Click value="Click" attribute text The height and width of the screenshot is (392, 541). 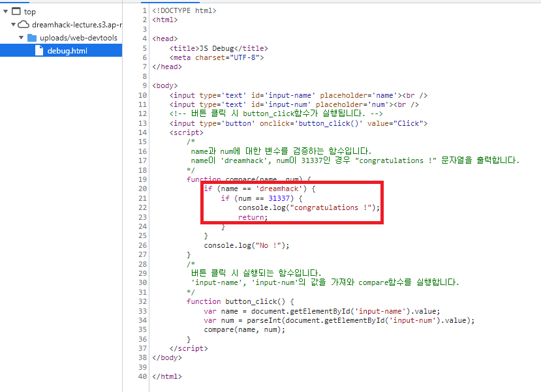click(x=395, y=123)
